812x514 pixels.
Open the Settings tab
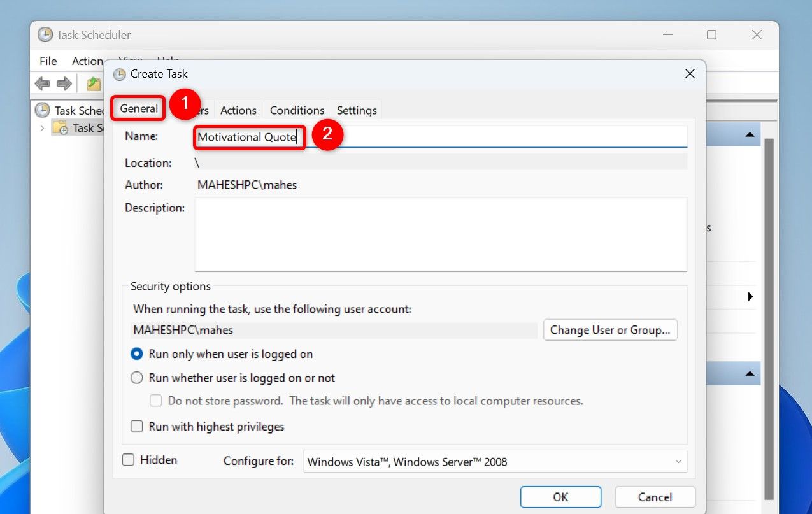pyautogui.click(x=357, y=110)
